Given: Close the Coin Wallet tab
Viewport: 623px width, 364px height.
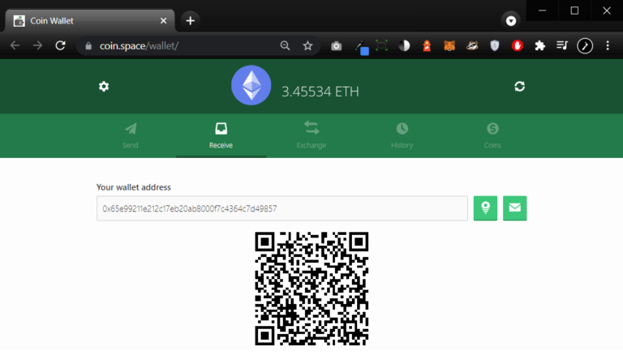Looking at the screenshot, I should point(163,20).
